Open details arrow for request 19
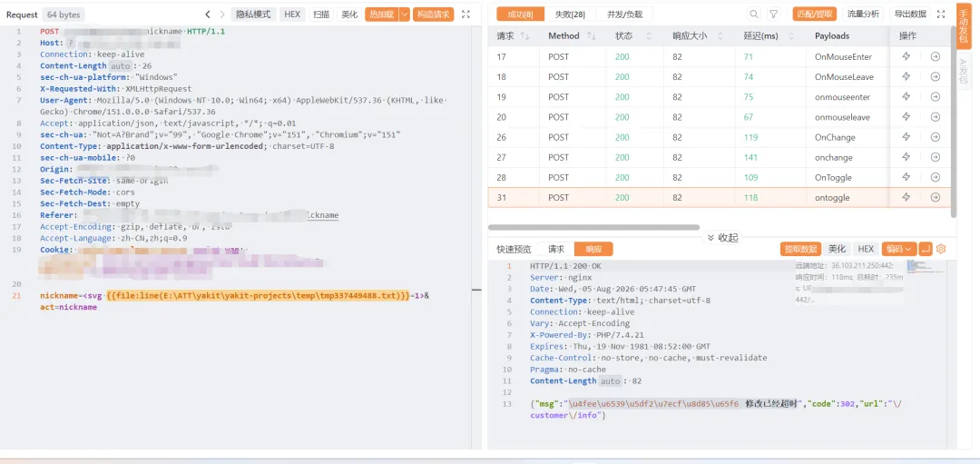The image size is (980, 464). (935, 97)
